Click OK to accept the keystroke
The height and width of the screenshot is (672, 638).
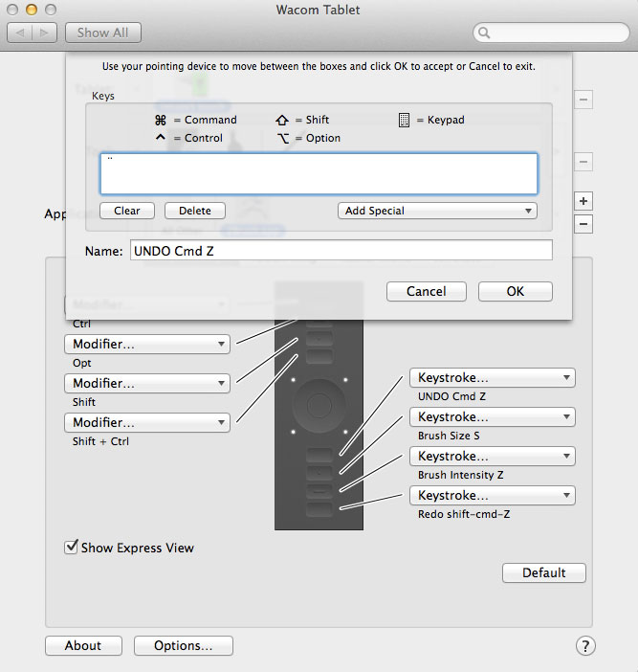coord(516,291)
